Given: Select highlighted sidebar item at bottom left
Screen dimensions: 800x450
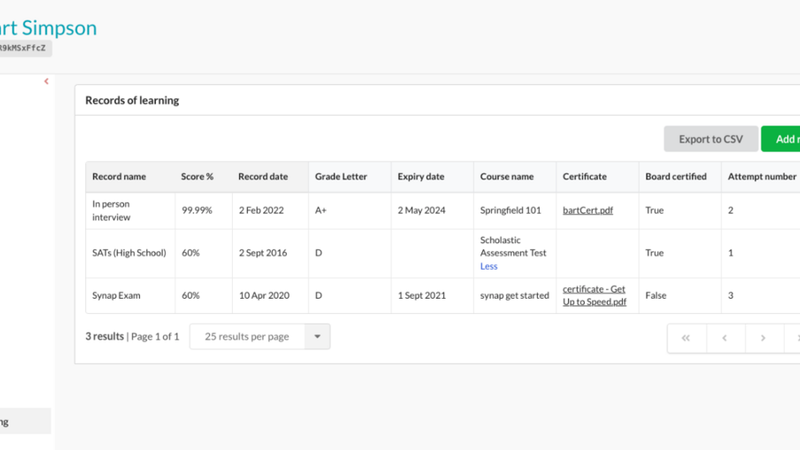Looking at the screenshot, I should (x=26, y=421).
